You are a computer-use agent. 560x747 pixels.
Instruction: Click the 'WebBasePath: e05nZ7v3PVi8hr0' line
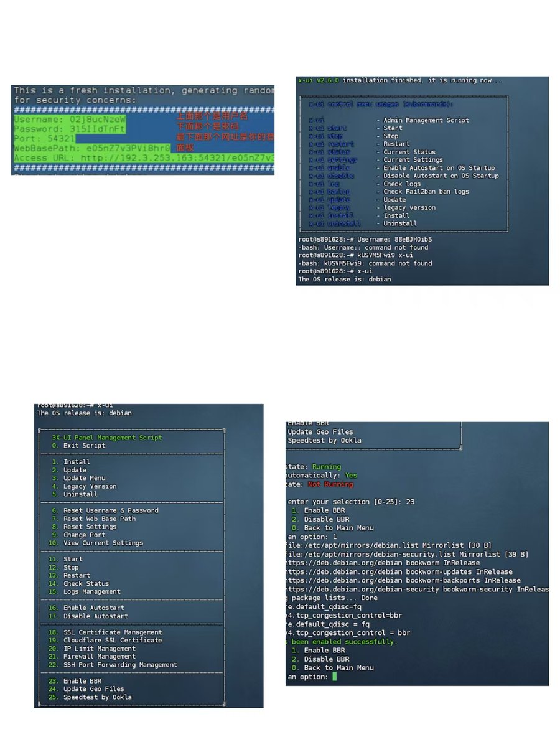(92, 148)
